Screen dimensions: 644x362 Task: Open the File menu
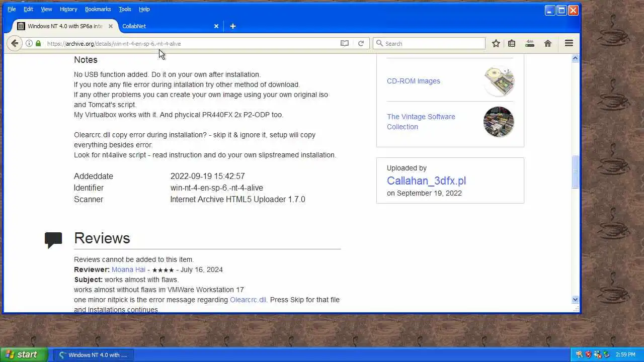[x=12, y=9]
